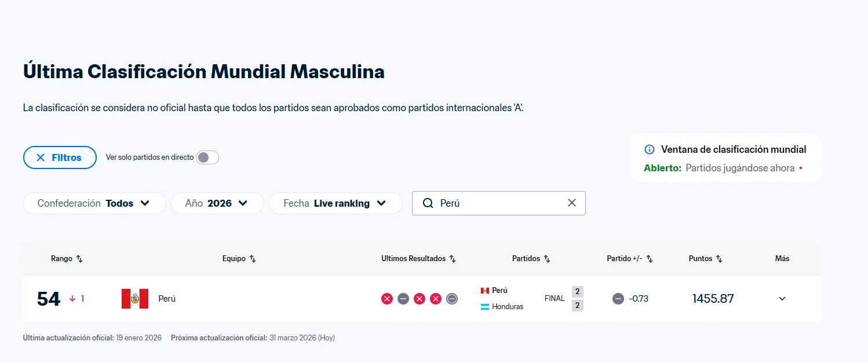The height and width of the screenshot is (363, 868).
Task: Sort by the Partido +/- column
Action: (x=650, y=259)
